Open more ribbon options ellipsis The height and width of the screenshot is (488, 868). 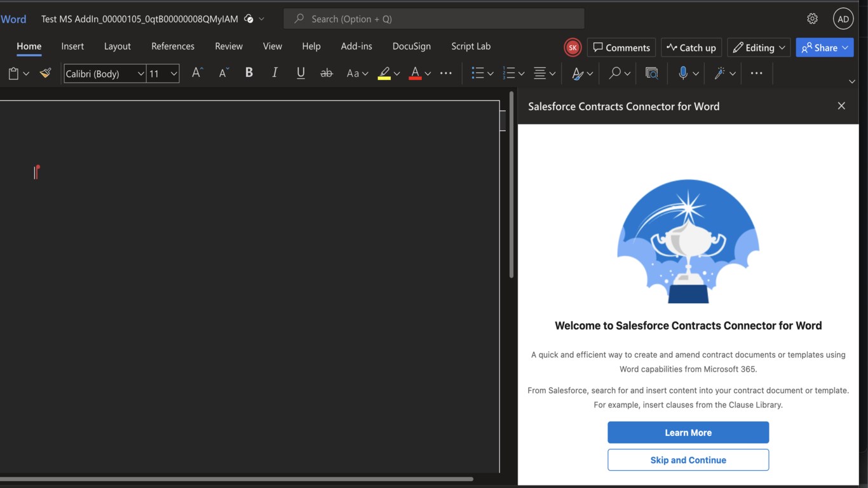(x=756, y=74)
